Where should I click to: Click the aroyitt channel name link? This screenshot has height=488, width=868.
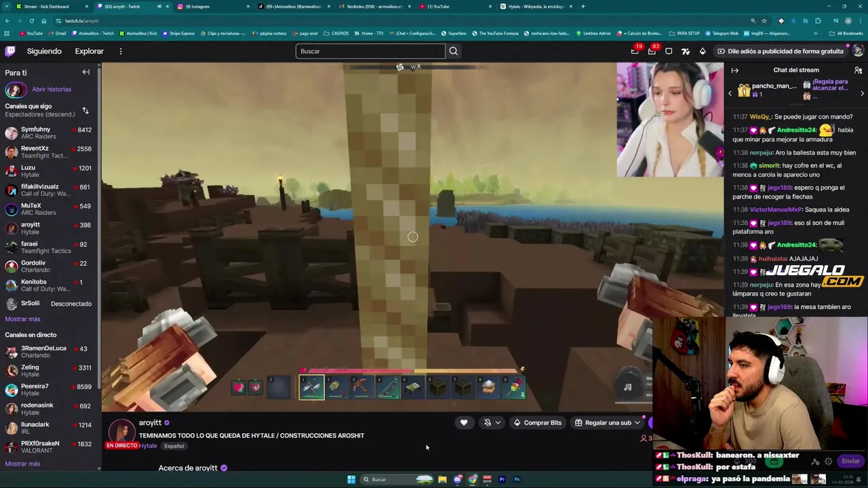click(150, 422)
